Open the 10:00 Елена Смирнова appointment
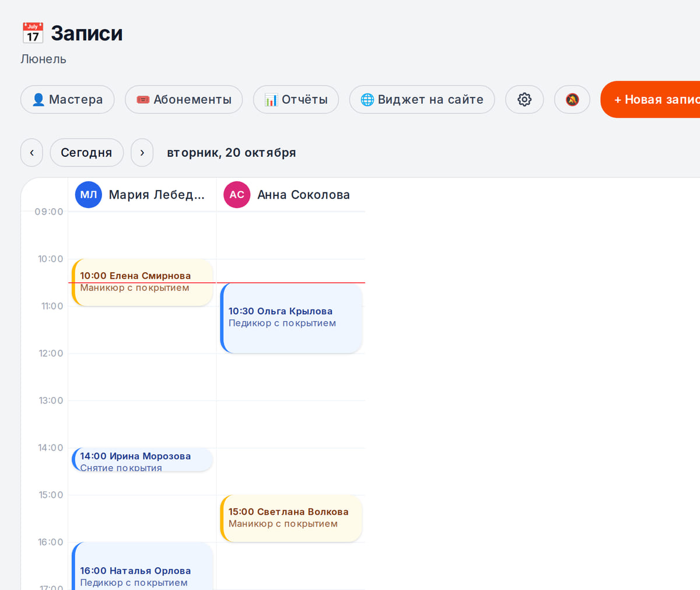The width and height of the screenshot is (700, 590). pyautogui.click(x=142, y=283)
